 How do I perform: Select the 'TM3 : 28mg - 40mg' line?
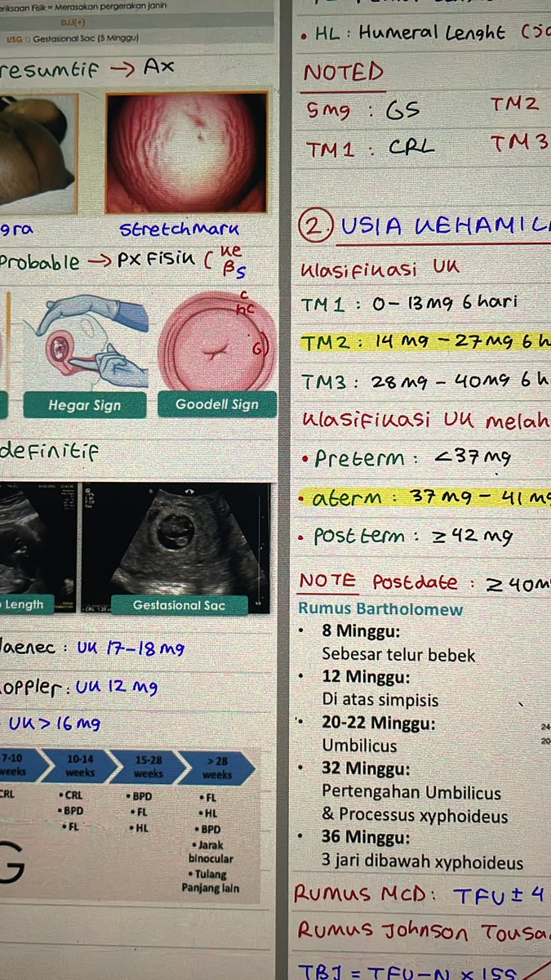click(x=425, y=382)
